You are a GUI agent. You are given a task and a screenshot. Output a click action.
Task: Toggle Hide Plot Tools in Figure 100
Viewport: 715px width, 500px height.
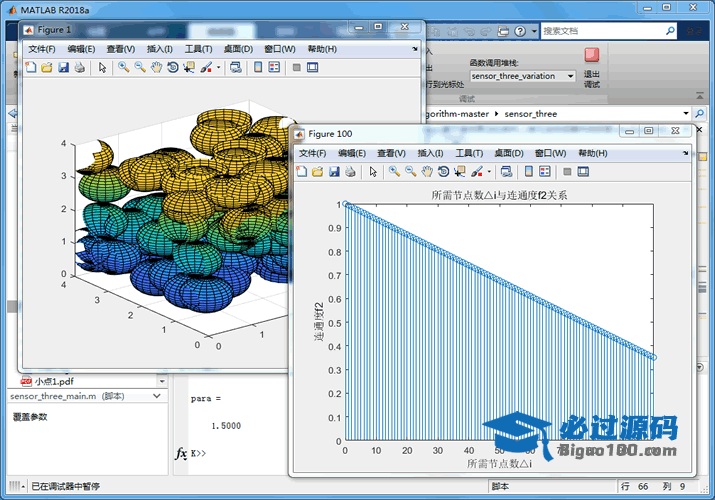(567, 172)
